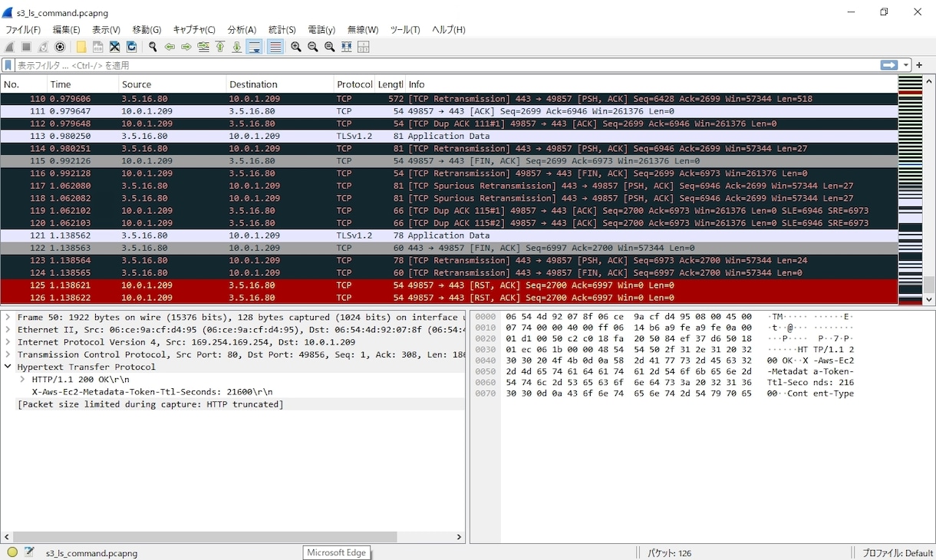Select packet 125 RST, ACK row
Viewport: 936px width, 560px height.
449,285
